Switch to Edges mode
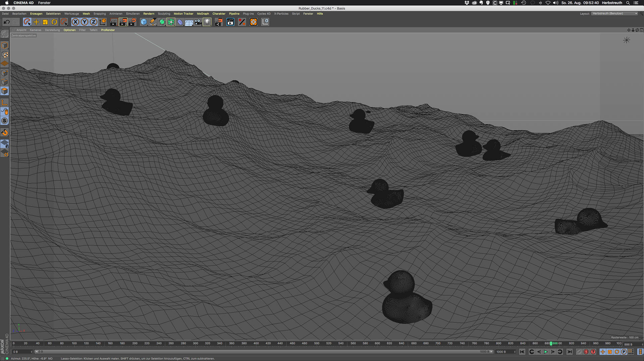 tap(5, 82)
